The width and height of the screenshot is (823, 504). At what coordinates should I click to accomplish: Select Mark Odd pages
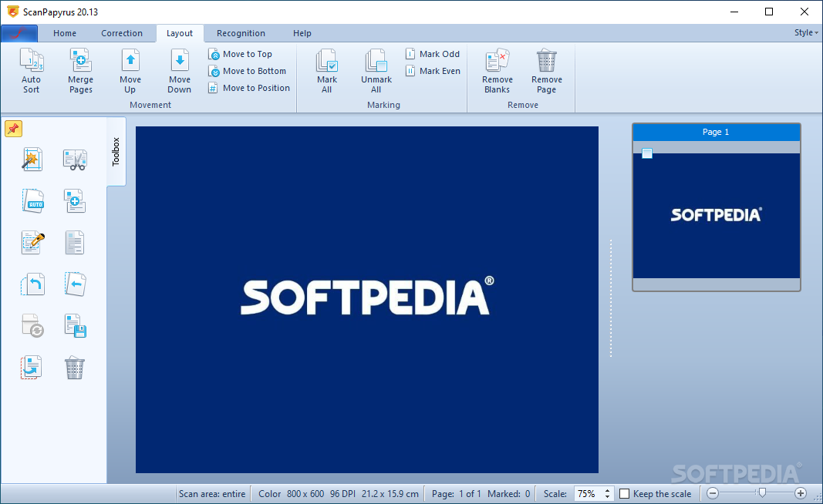pyautogui.click(x=433, y=54)
